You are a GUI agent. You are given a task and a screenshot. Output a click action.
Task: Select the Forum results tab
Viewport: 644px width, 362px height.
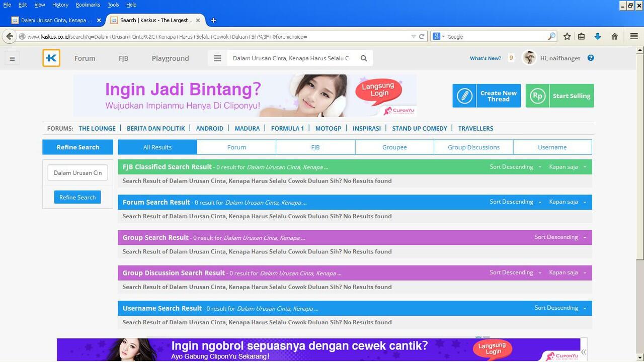click(x=236, y=147)
